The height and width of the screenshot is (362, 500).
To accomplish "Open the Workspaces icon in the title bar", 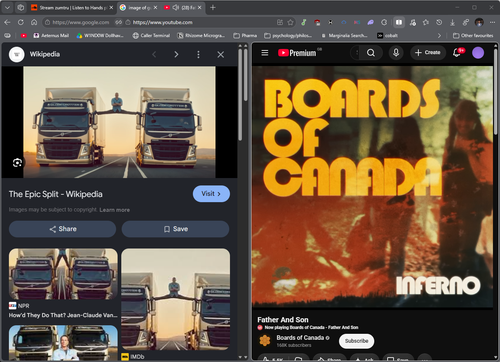I will click(21, 7).
